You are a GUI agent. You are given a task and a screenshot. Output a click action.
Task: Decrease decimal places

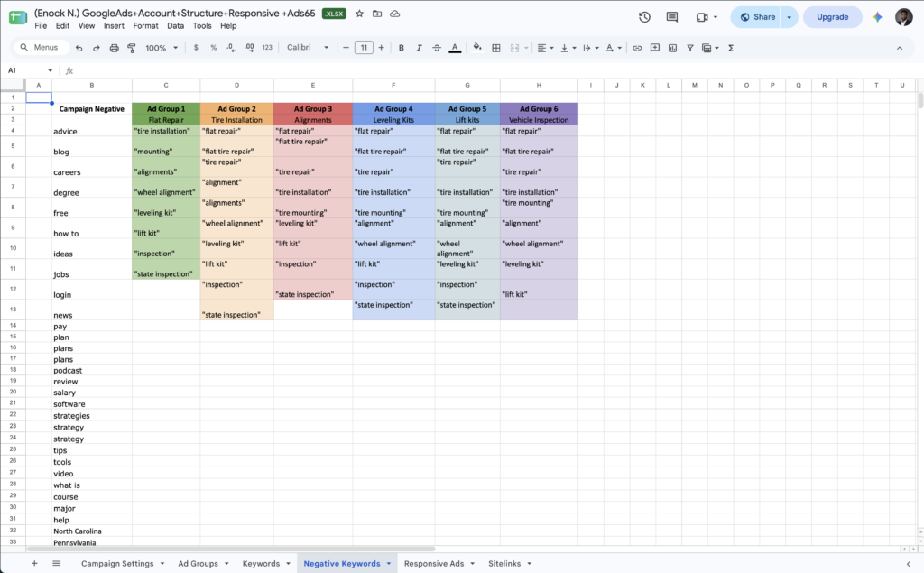(x=231, y=48)
